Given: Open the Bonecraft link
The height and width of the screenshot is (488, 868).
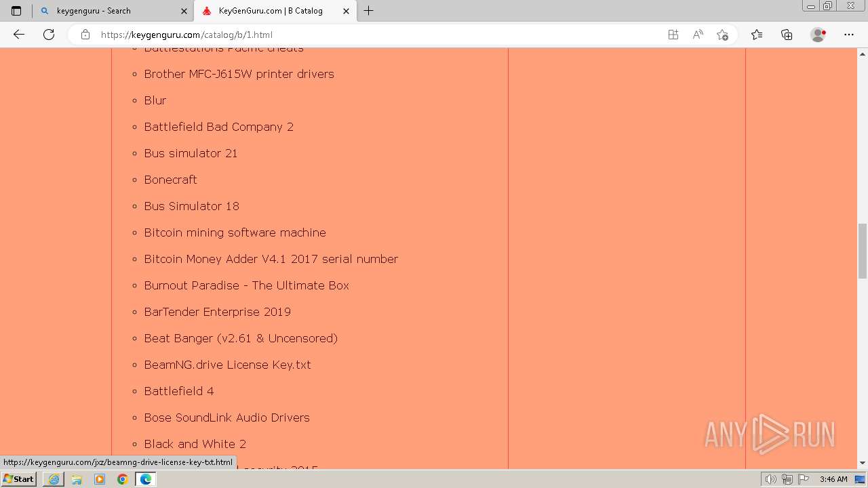Looking at the screenshot, I should coord(170,180).
